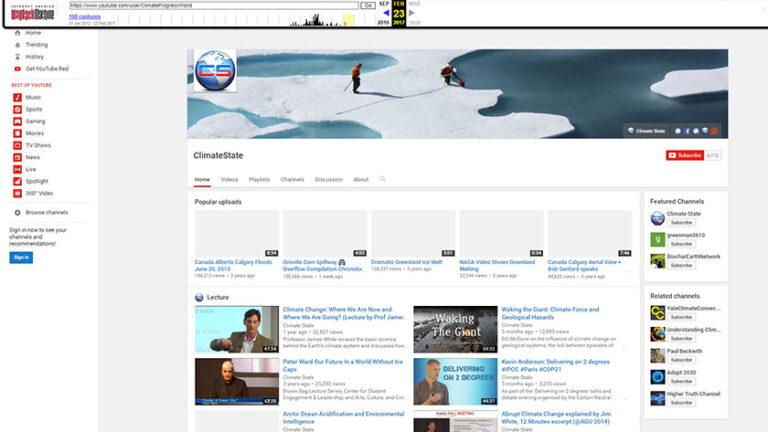
Task: Select the TV Shows sidebar icon
Action: 17,145
